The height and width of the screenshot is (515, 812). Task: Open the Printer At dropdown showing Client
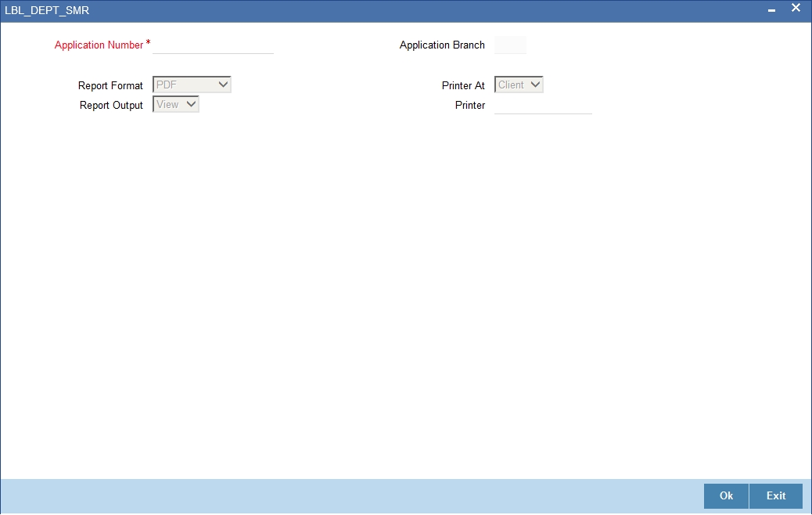point(519,85)
